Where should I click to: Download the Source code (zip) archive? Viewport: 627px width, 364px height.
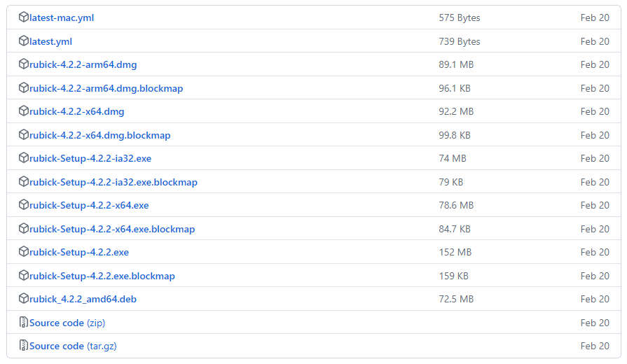[67, 323]
